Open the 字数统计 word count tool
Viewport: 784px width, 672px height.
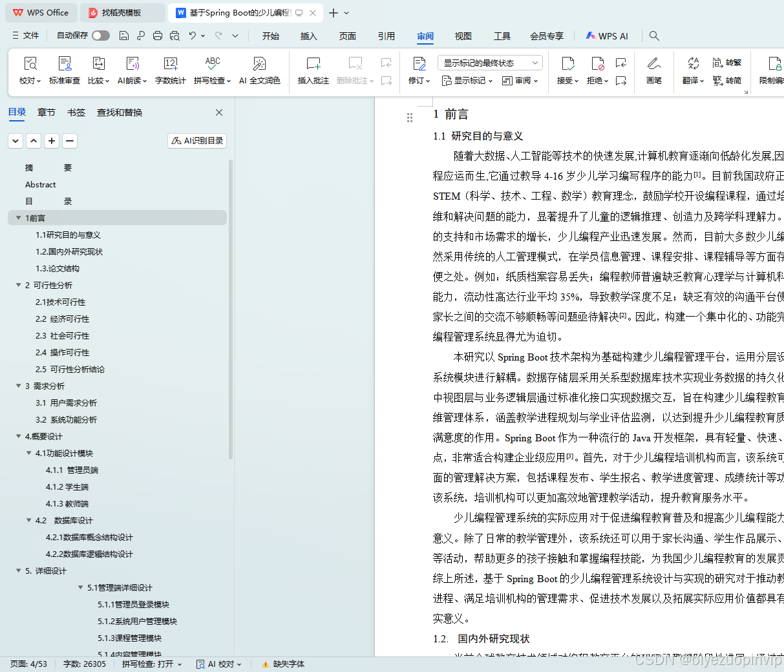(170, 71)
